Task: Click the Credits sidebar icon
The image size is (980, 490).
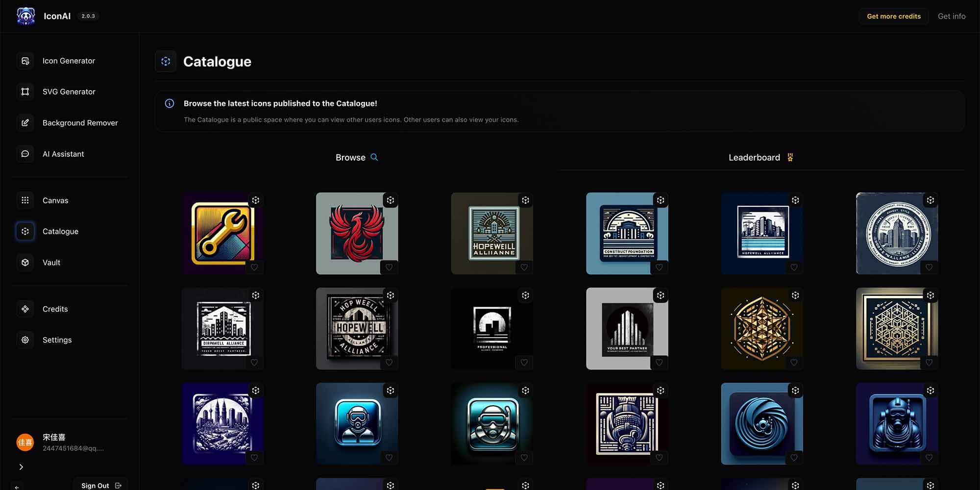Action: coord(25,309)
